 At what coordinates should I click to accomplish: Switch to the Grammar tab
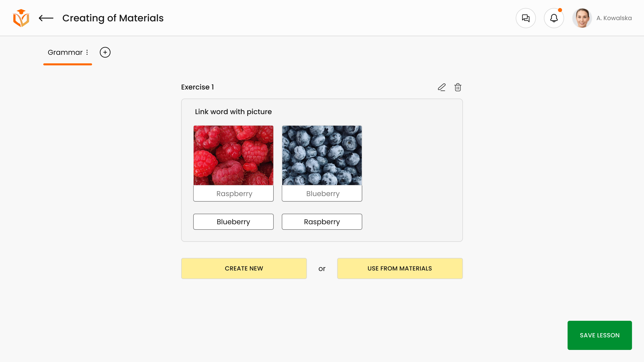pyautogui.click(x=65, y=52)
